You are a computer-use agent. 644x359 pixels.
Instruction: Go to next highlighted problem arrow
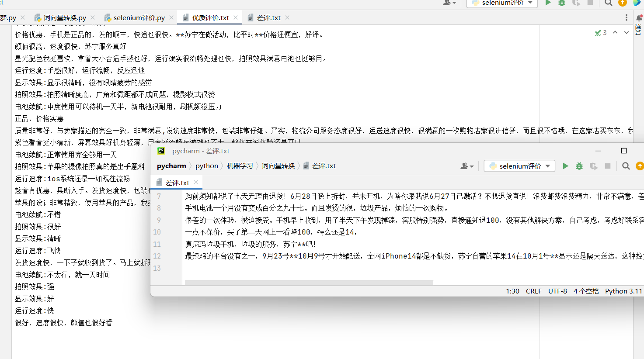click(626, 33)
